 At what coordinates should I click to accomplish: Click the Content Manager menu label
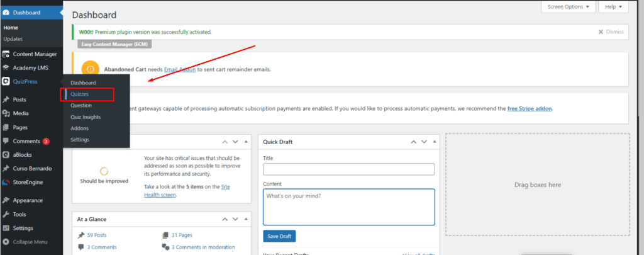pos(35,54)
